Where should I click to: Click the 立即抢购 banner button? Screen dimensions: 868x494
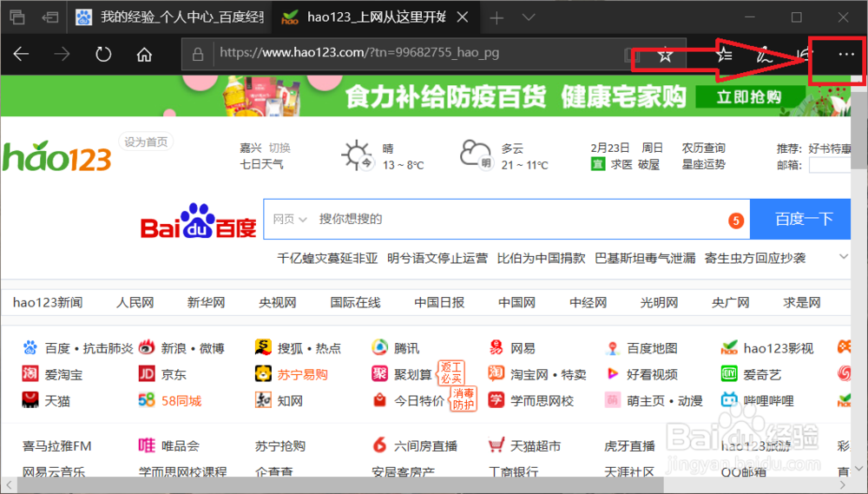pyautogui.click(x=750, y=97)
